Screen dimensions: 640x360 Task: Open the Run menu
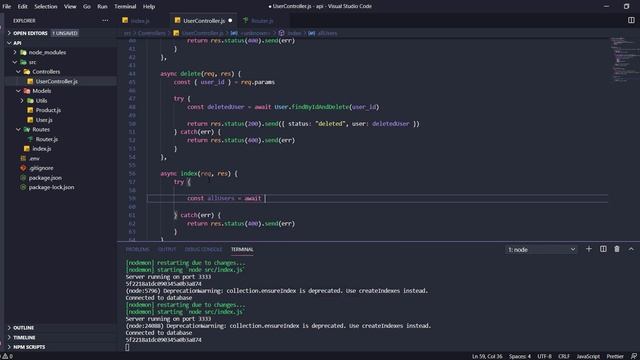coord(102,7)
